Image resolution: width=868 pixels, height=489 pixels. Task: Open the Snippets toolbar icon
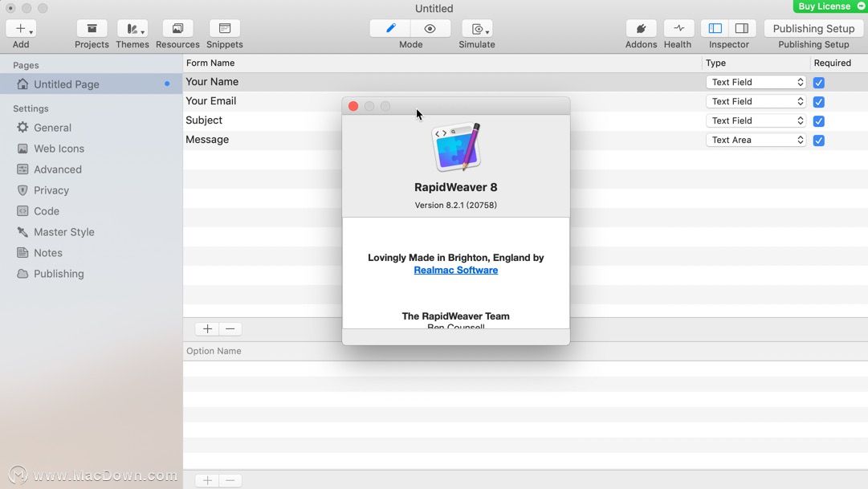[225, 29]
